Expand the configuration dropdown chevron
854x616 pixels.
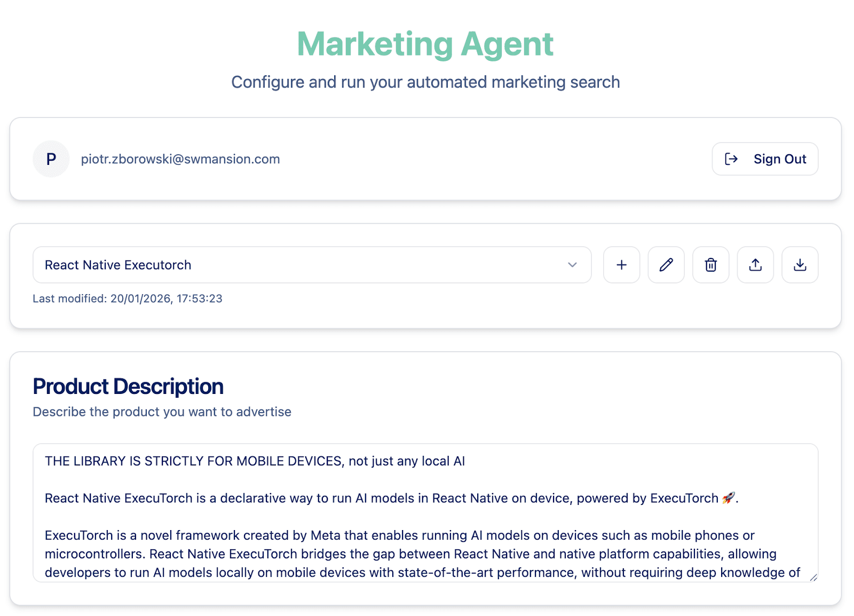(572, 265)
